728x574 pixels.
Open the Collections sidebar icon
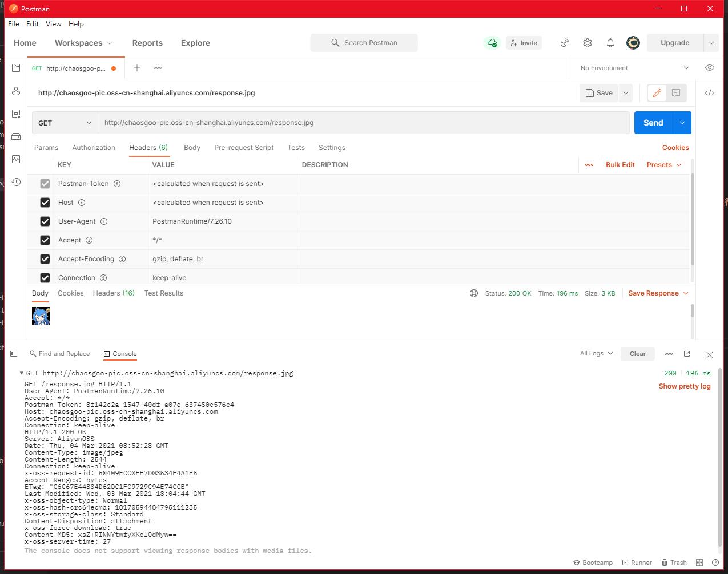(x=16, y=68)
